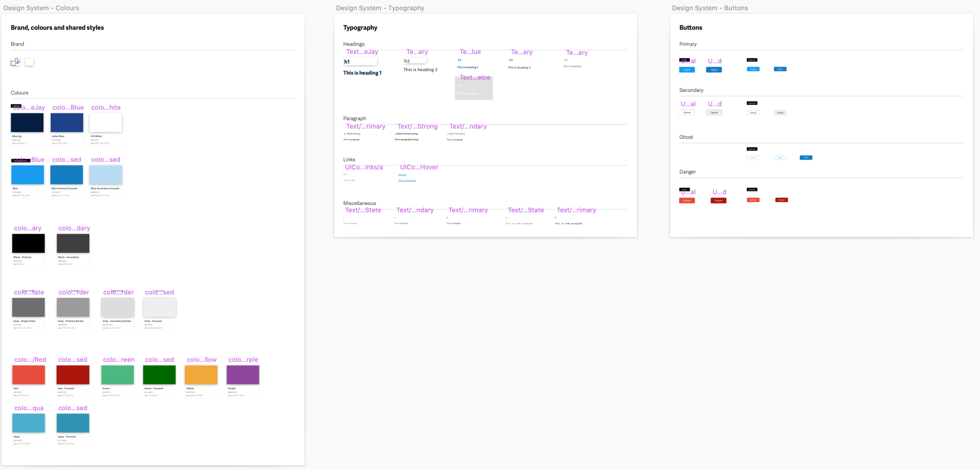The image size is (980, 470).
Task: Pick the Yellow colour swatch
Action: pyautogui.click(x=201, y=375)
